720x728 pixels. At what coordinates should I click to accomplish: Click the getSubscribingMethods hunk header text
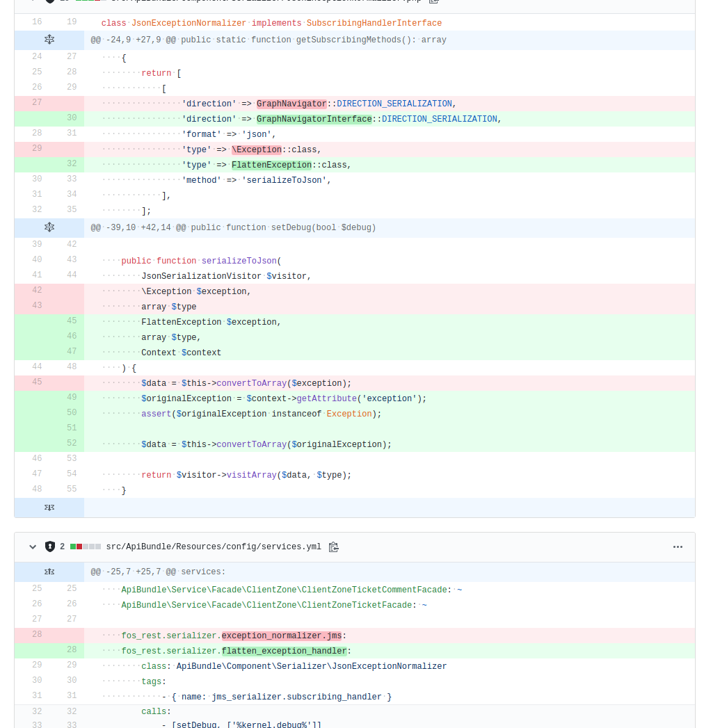[x=269, y=40]
